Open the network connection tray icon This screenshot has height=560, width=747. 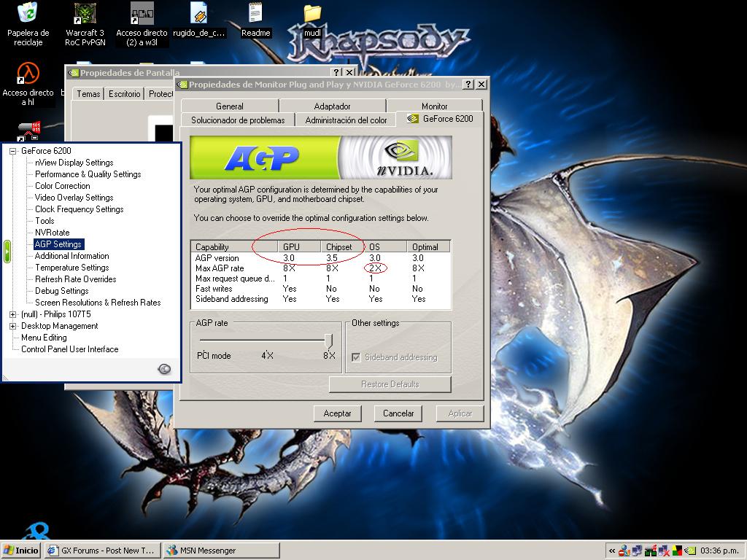[638, 551]
